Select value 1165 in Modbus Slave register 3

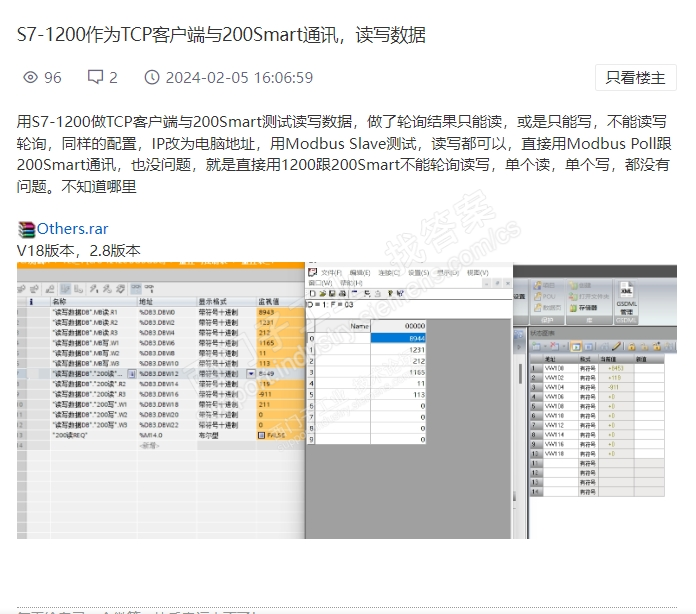point(398,372)
